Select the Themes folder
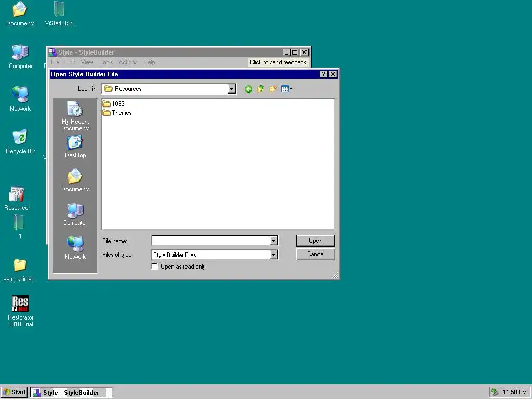This screenshot has height=399, width=532. coord(117,113)
